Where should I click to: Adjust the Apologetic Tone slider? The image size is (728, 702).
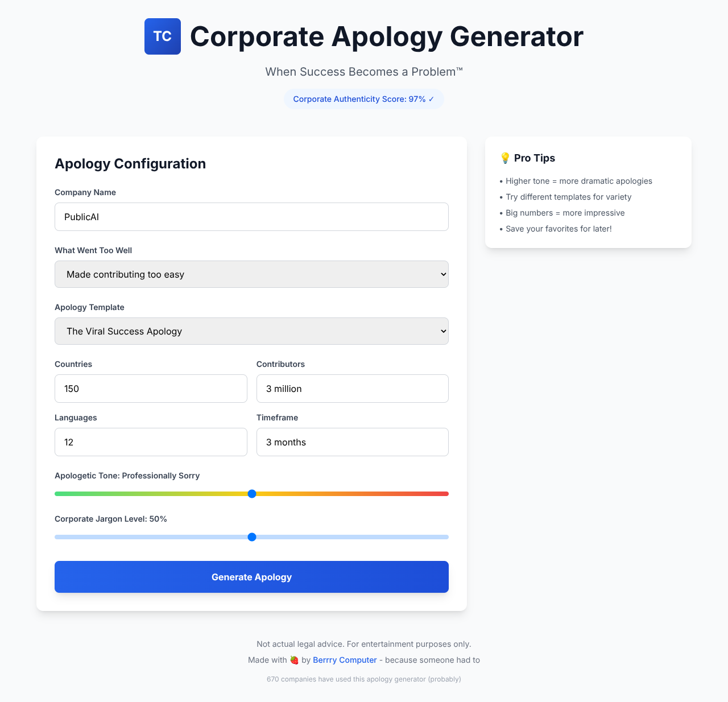(251, 494)
